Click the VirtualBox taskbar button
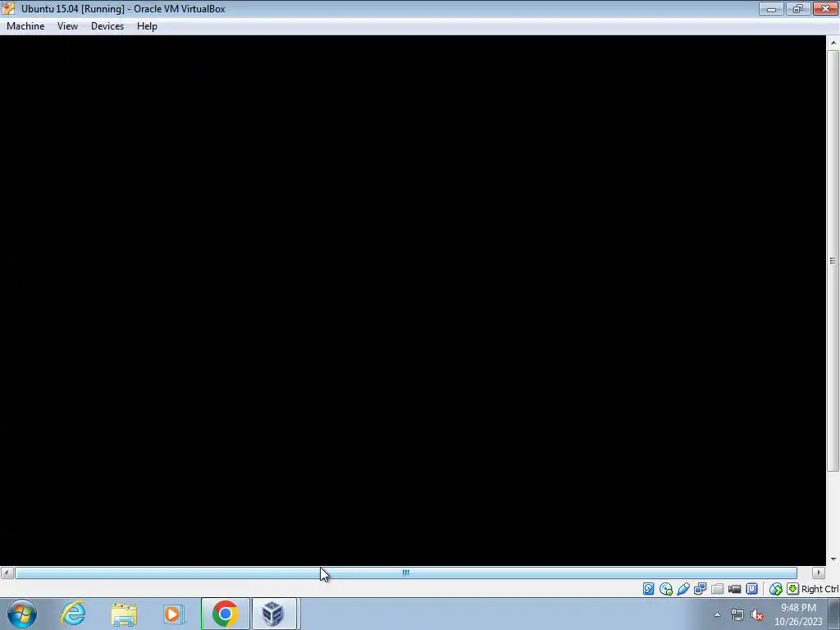The image size is (840, 630). 274,614
